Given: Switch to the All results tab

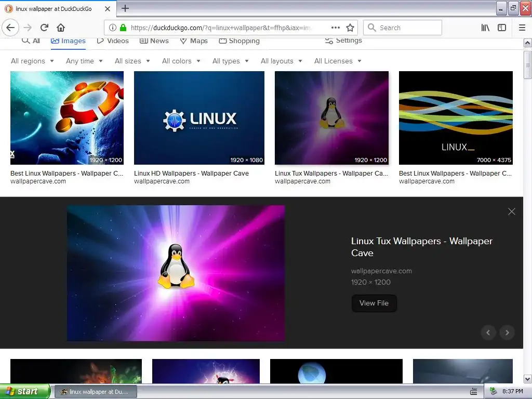Looking at the screenshot, I should pos(31,41).
